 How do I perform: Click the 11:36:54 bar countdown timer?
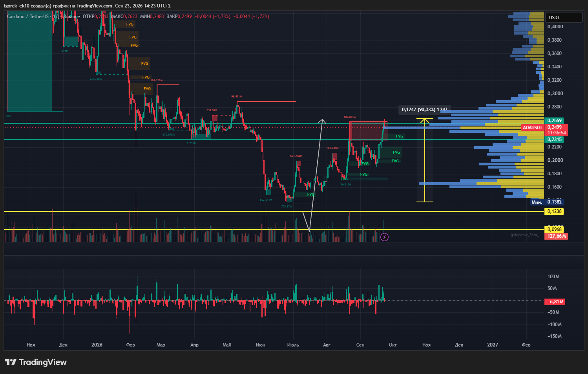pos(557,133)
